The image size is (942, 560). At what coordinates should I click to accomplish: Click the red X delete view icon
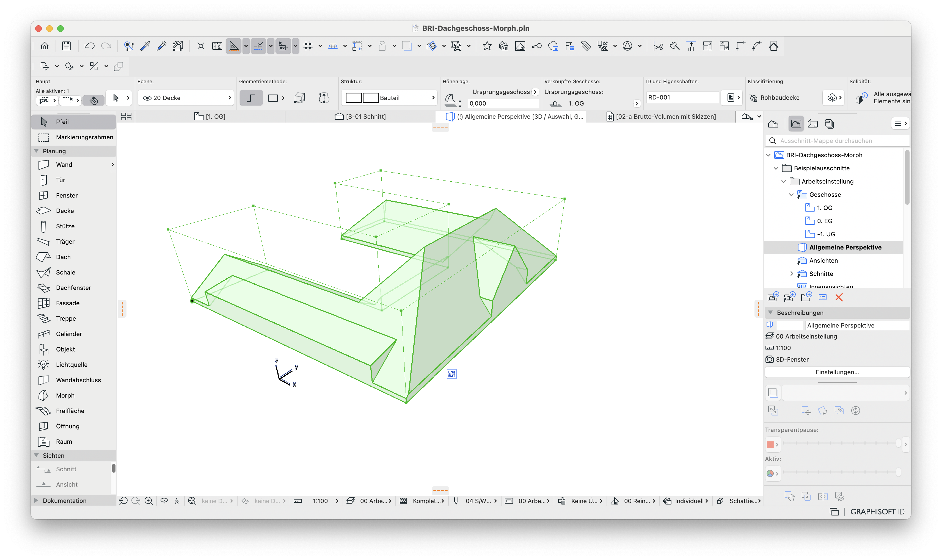[839, 297]
